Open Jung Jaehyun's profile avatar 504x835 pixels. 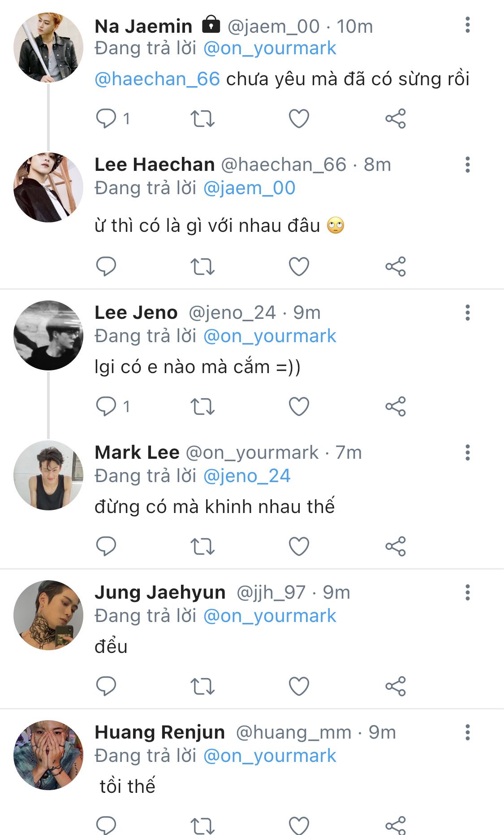coord(48,615)
